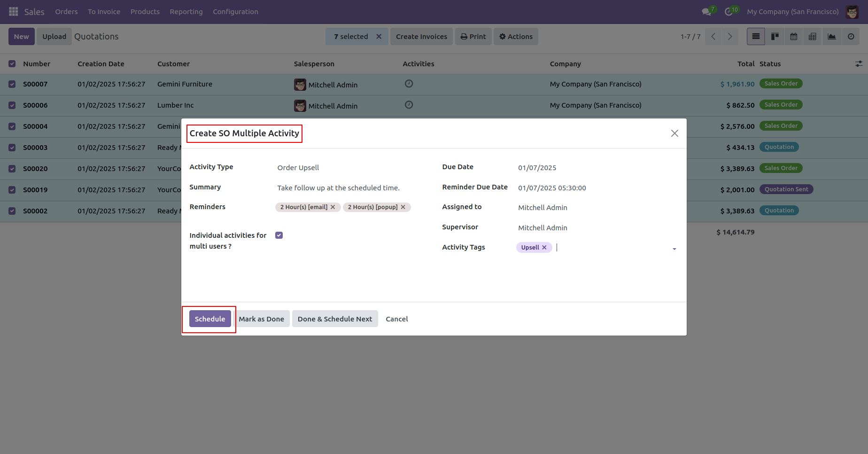
Task: Open the Supervisor dropdown field
Action: tap(597, 228)
